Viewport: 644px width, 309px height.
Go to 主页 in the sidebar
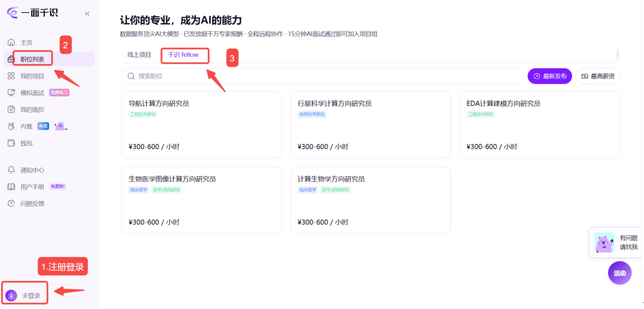[26, 42]
